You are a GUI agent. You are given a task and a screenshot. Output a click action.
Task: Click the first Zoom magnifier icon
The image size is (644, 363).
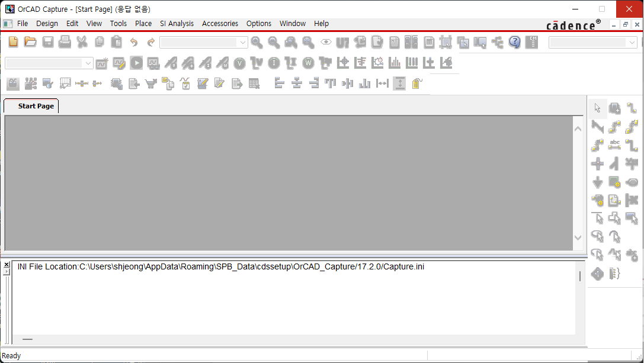point(257,42)
